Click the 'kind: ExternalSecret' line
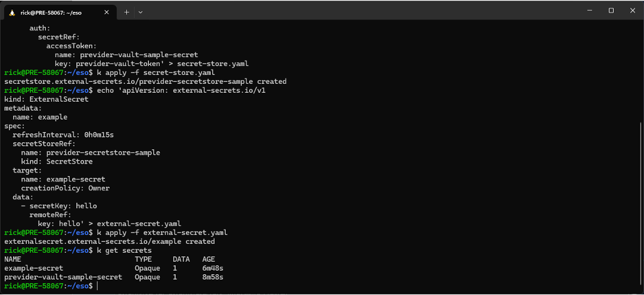The width and height of the screenshot is (644, 295). [x=46, y=99]
